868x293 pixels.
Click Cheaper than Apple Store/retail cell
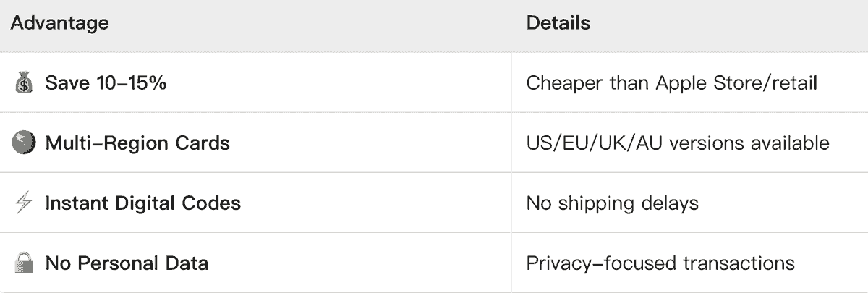(671, 83)
